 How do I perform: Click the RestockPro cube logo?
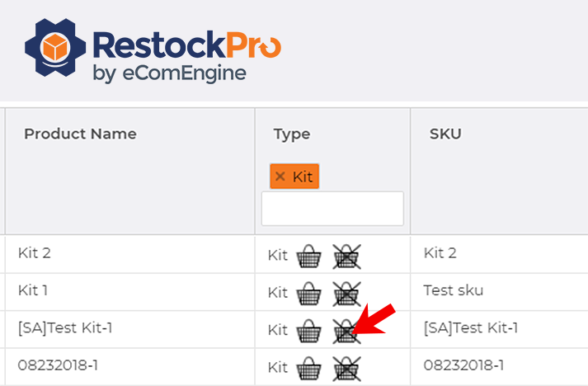click(x=55, y=49)
